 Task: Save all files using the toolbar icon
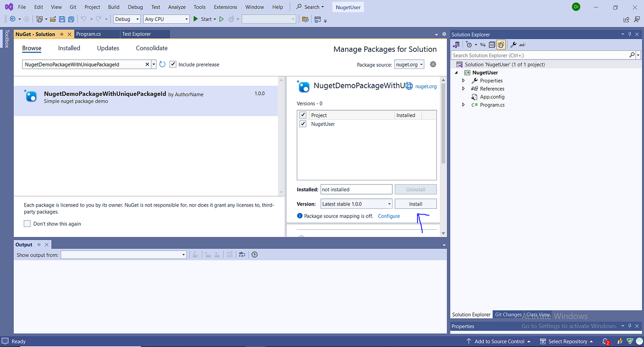coord(71,19)
